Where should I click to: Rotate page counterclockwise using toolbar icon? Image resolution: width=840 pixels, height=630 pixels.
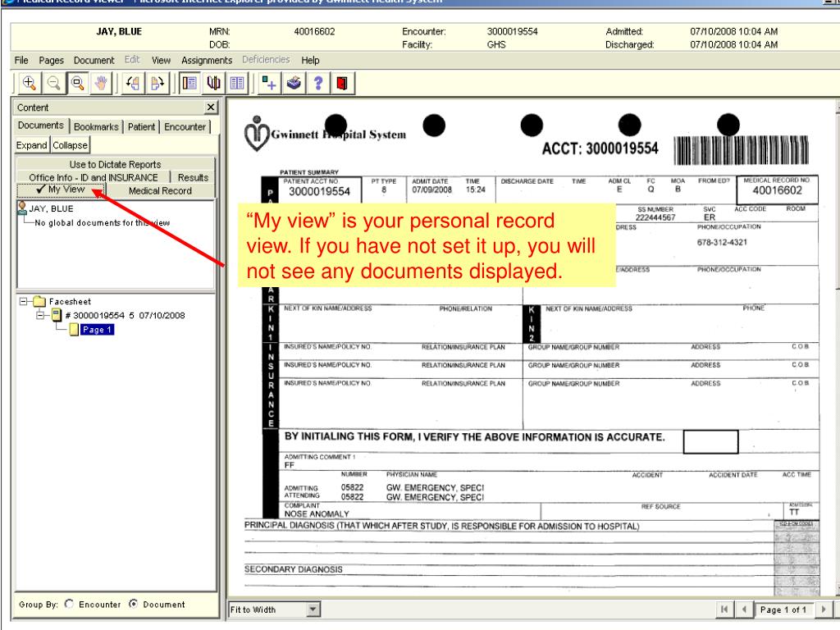point(133,83)
